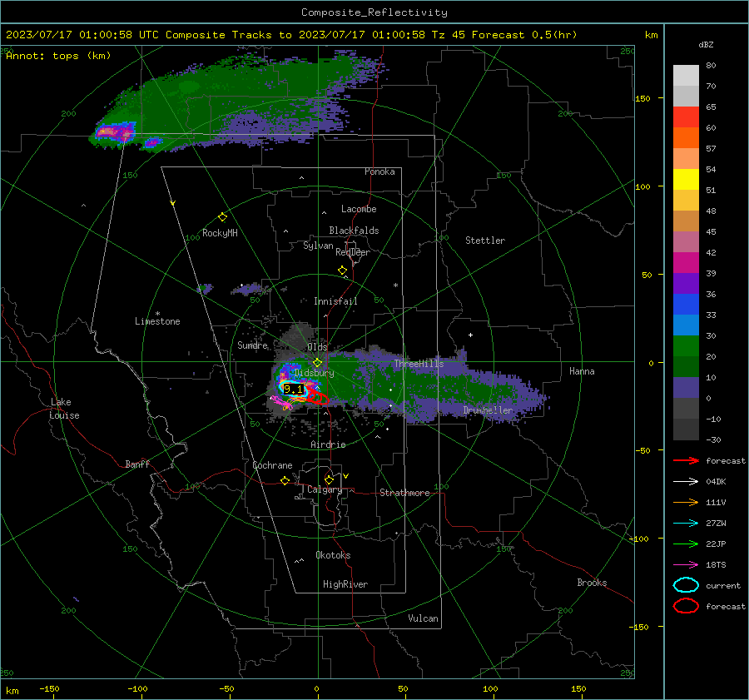The width and height of the screenshot is (749, 700).
Task: Click the Airdrie label
Action: click(x=328, y=444)
